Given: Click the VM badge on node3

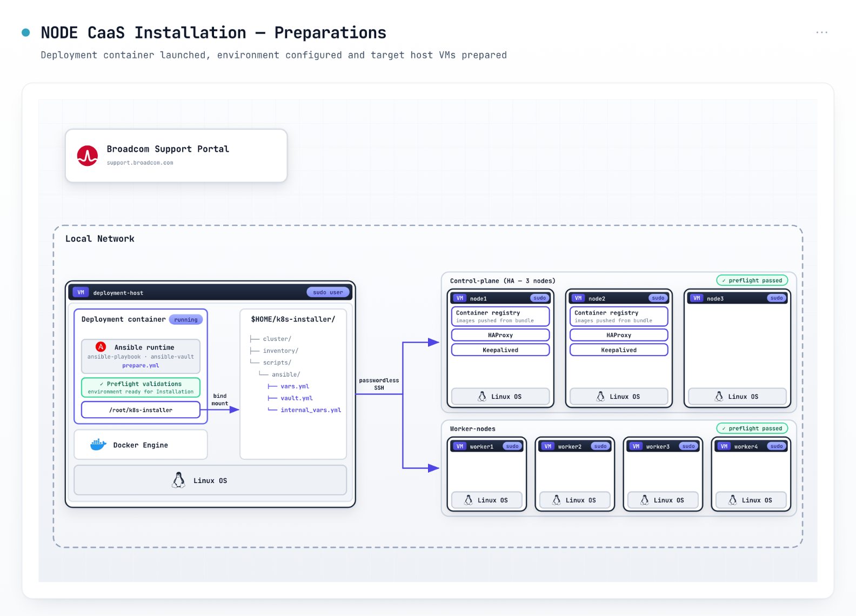Looking at the screenshot, I should click(697, 298).
